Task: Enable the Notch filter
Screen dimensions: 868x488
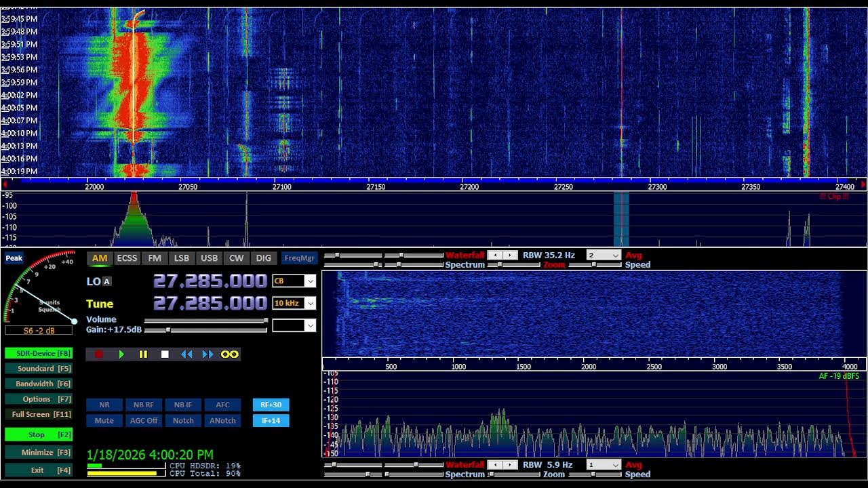Action: 183,421
